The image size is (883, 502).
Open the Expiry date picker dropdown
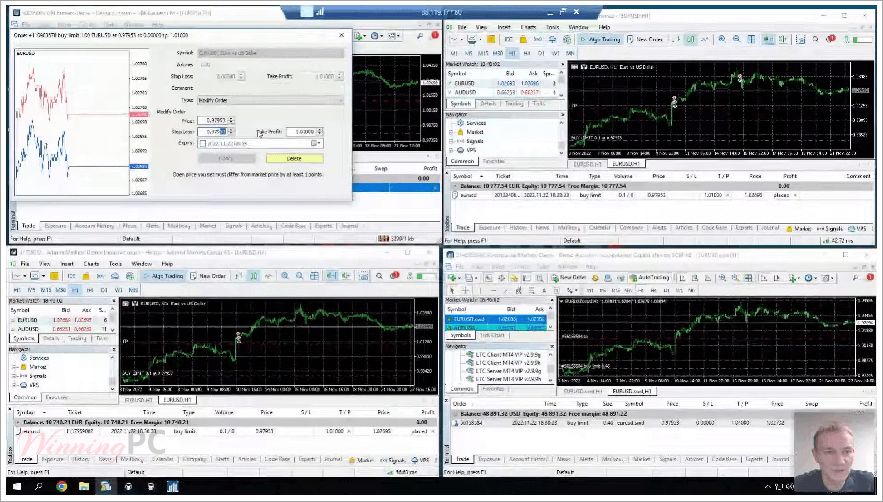pyautogui.click(x=317, y=144)
